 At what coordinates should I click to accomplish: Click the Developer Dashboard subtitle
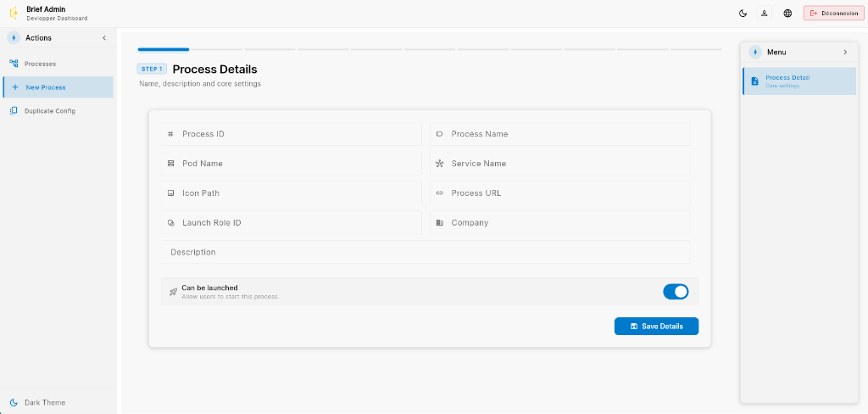[57, 19]
